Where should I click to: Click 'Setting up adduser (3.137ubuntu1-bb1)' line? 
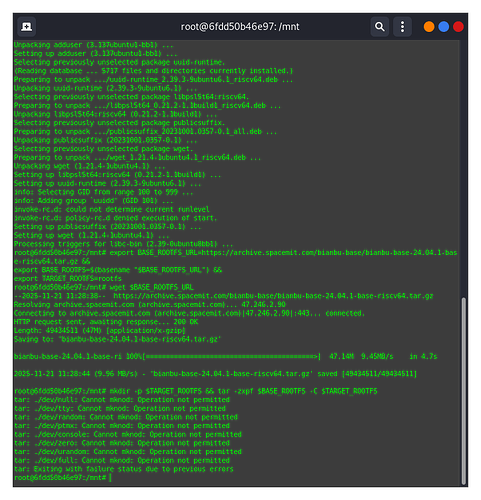pos(96,53)
